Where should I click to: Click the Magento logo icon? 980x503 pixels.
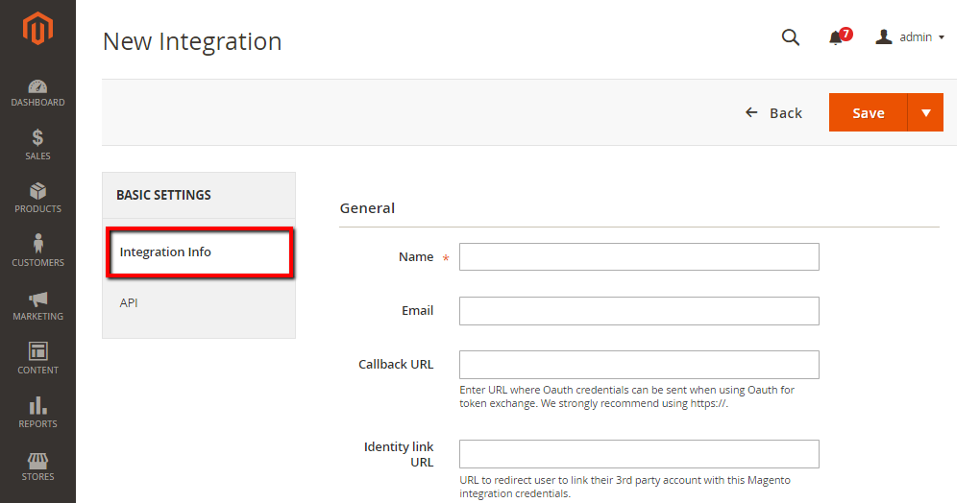point(37,28)
